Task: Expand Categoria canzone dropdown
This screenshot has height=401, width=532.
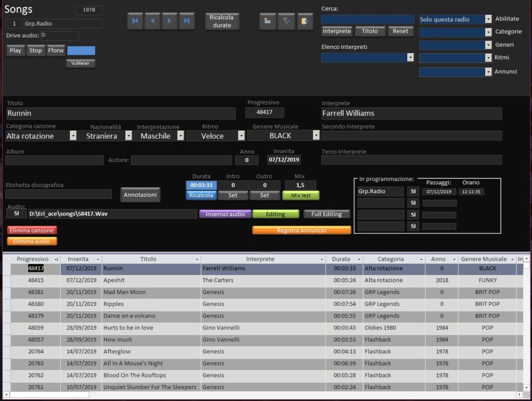Action: coord(73,136)
